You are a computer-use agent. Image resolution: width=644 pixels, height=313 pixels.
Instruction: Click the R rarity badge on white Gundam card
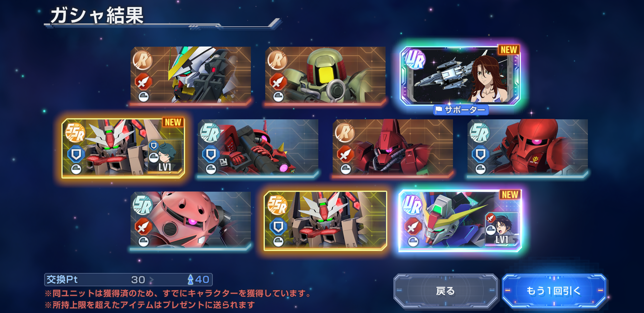[x=143, y=60]
